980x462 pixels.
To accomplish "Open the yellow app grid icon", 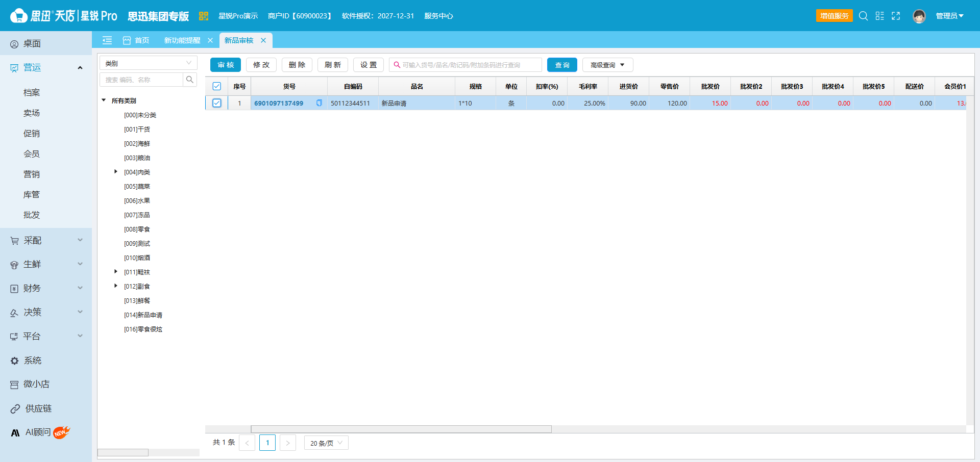I will coord(204,16).
